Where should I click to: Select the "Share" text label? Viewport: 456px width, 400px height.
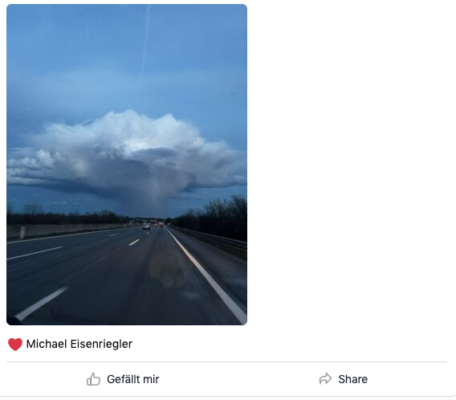353,379
